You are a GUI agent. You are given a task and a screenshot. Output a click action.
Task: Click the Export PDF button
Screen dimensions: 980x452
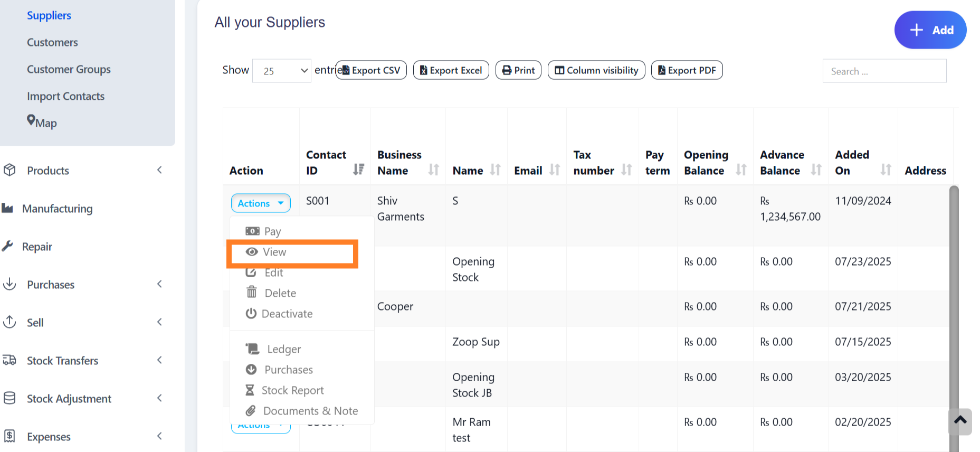click(x=687, y=70)
